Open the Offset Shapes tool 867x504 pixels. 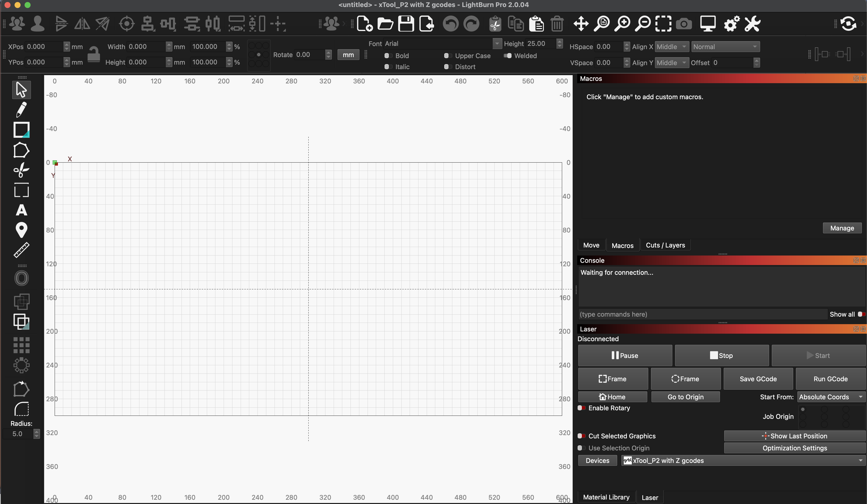pos(21,278)
